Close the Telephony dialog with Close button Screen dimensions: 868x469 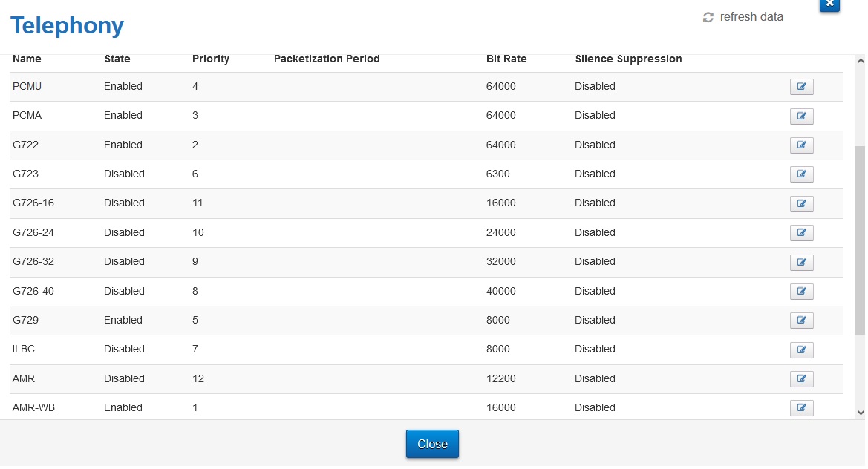[x=432, y=444]
